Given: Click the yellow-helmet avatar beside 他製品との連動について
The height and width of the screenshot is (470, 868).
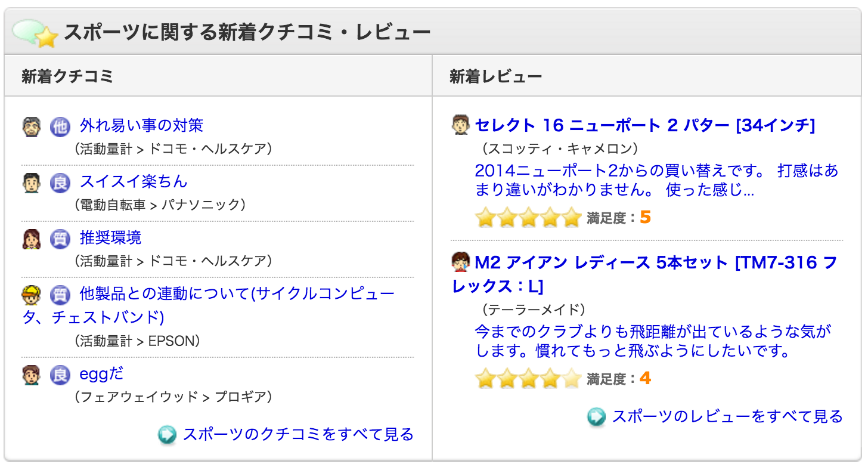Looking at the screenshot, I should click(x=32, y=295).
